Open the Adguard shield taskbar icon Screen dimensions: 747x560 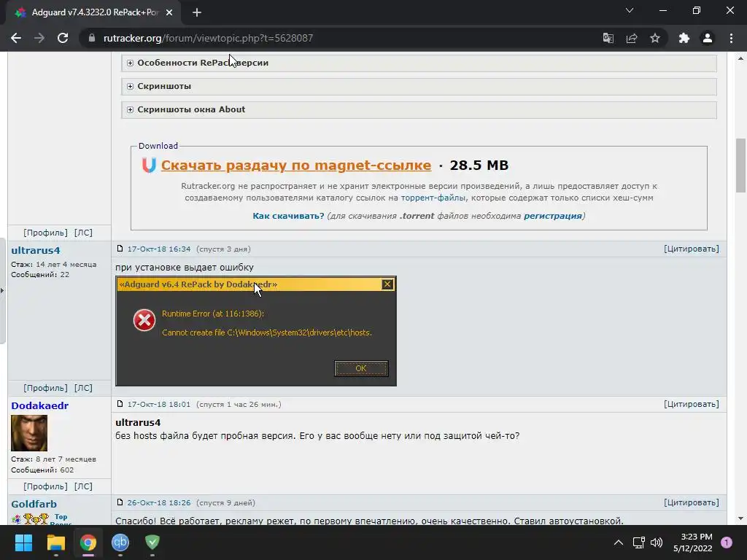tap(152, 542)
